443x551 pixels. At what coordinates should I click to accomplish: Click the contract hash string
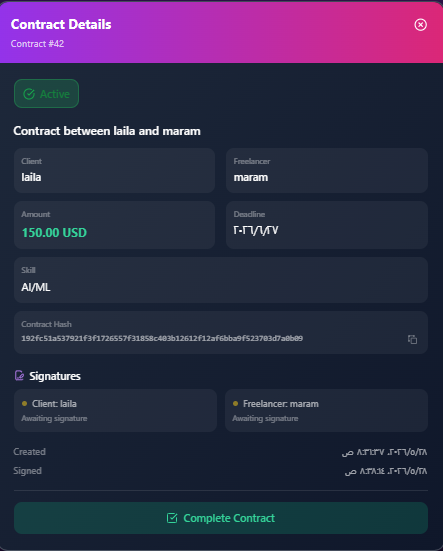click(162, 338)
